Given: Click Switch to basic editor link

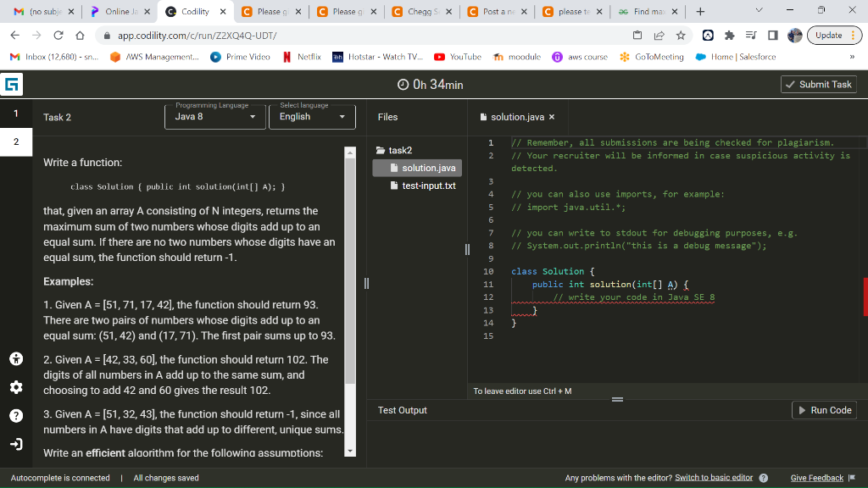Looking at the screenshot, I should 714,478.
